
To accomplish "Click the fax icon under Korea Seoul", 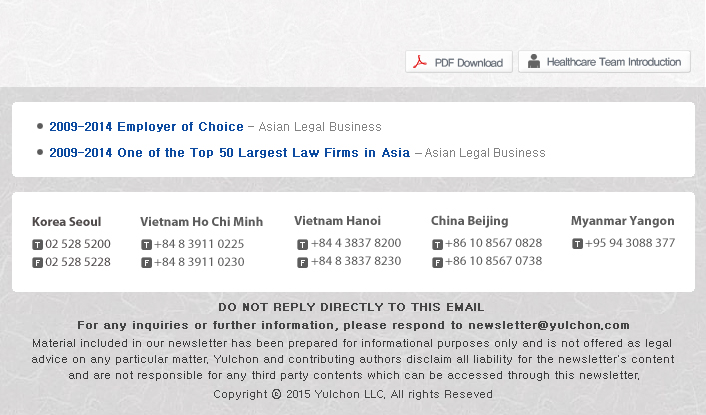I will [37, 262].
